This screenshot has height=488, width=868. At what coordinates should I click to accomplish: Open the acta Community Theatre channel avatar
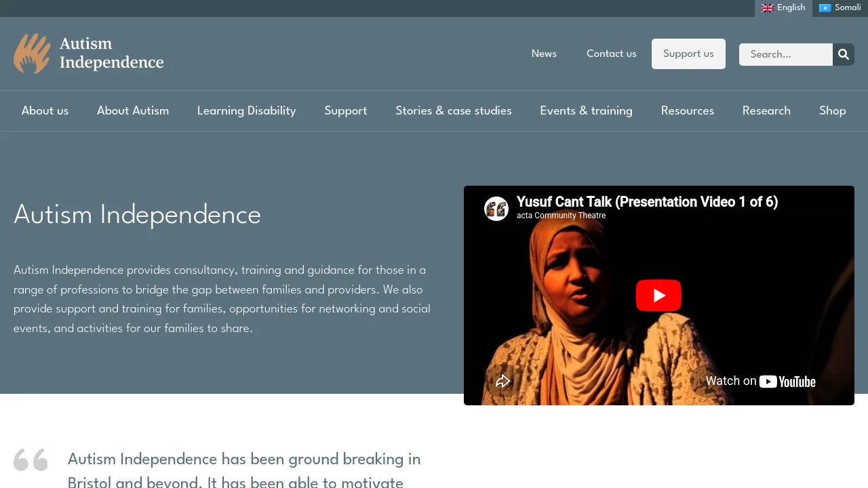[x=496, y=209]
